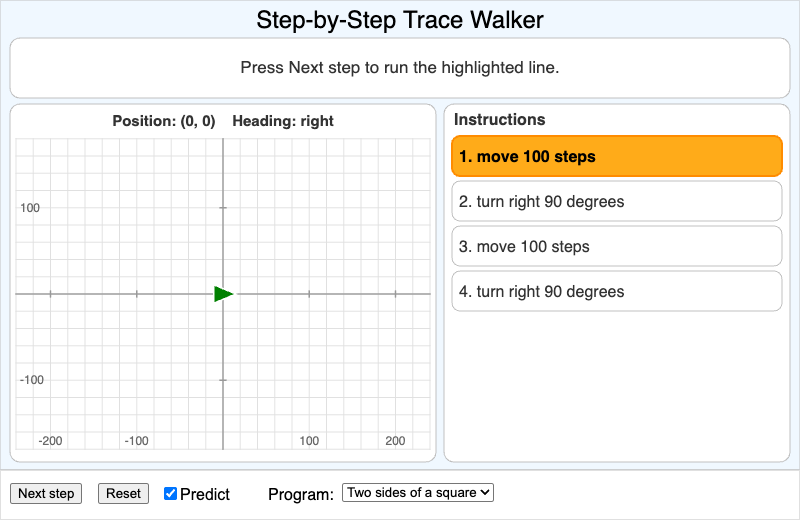Click the -100 label on the y-axis
The height and width of the screenshot is (522, 800).
(x=32, y=380)
